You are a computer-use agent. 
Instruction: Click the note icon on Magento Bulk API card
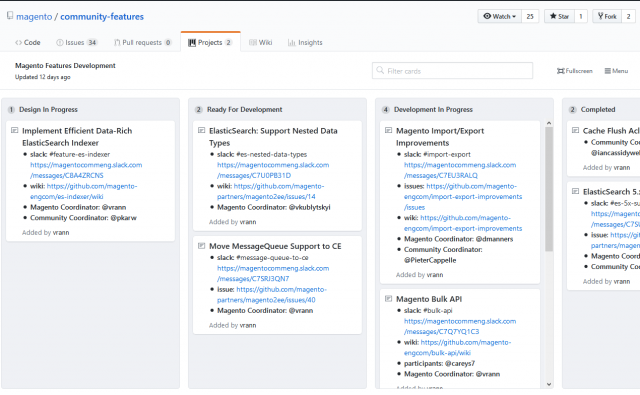388,299
